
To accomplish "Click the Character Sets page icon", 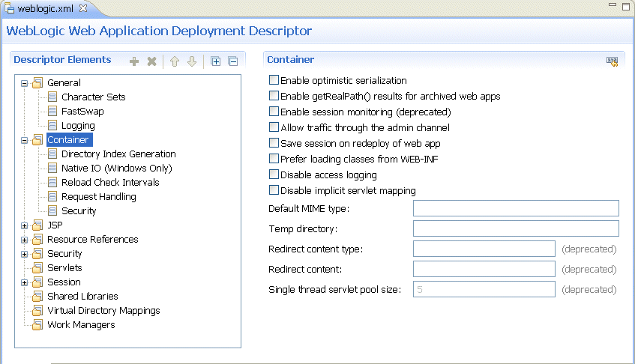I will [52, 97].
